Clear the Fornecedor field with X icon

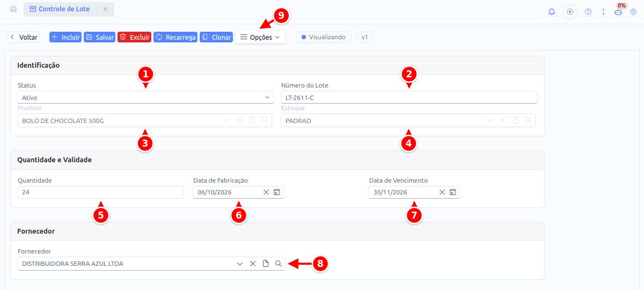pyautogui.click(x=253, y=264)
